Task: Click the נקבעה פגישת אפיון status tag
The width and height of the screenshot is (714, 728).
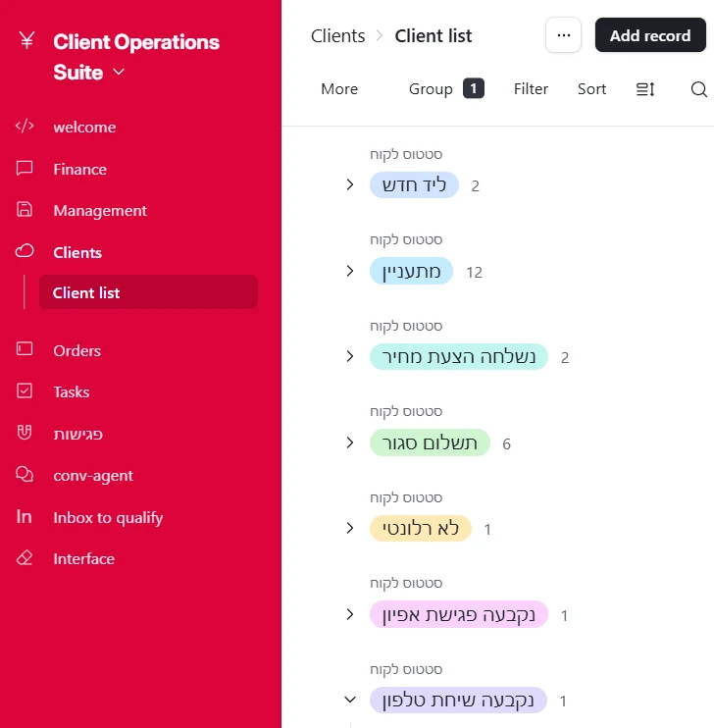Action: [459, 614]
